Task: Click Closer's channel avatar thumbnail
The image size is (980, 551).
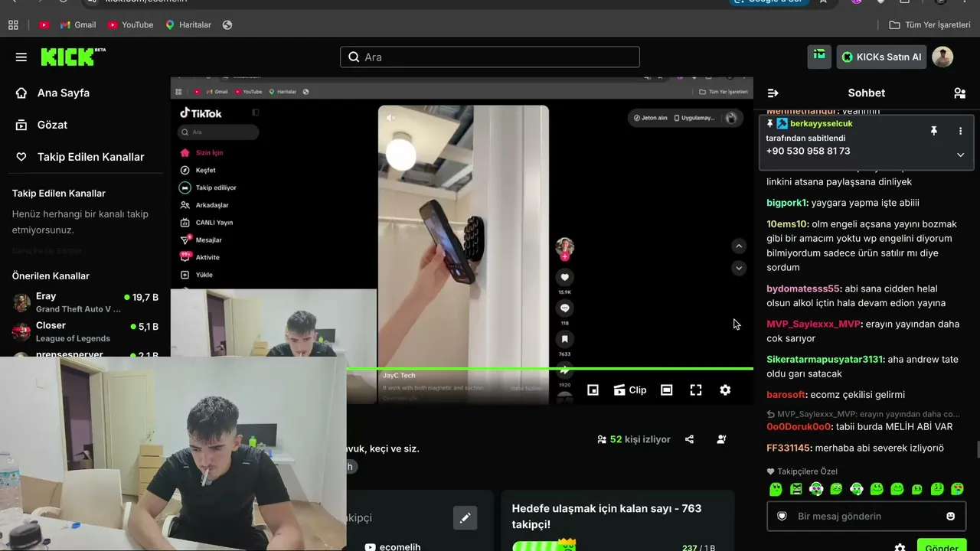Action: (21, 331)
